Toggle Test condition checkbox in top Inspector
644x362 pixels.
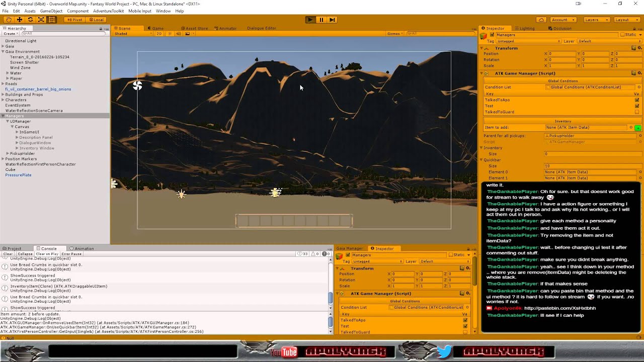(637, 106)
